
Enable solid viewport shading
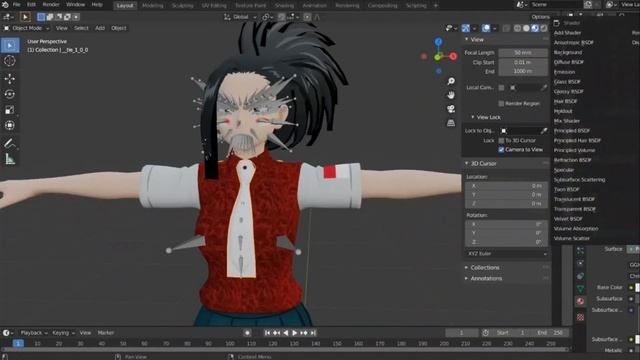[x=526, y=28]
